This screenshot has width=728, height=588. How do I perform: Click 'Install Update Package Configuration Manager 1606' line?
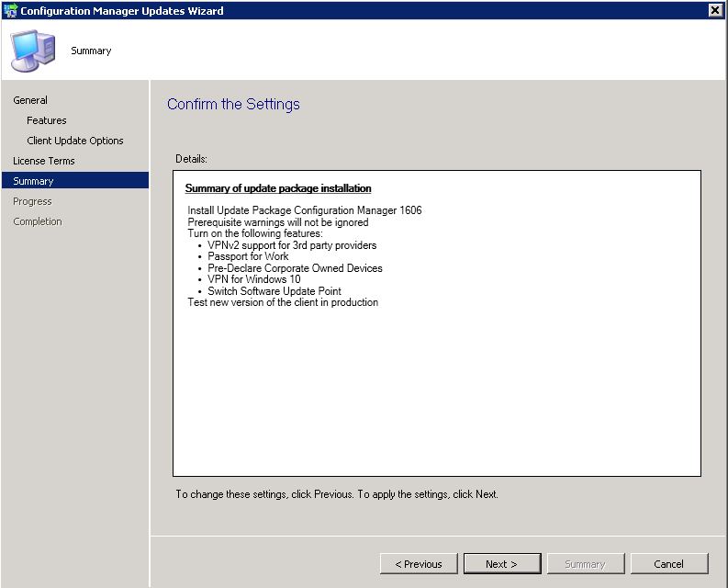(305, 210)
